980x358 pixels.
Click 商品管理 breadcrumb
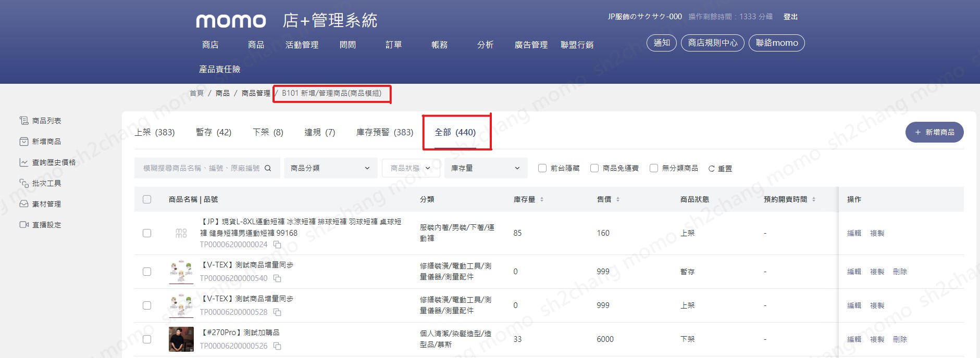tap(256, 93)
